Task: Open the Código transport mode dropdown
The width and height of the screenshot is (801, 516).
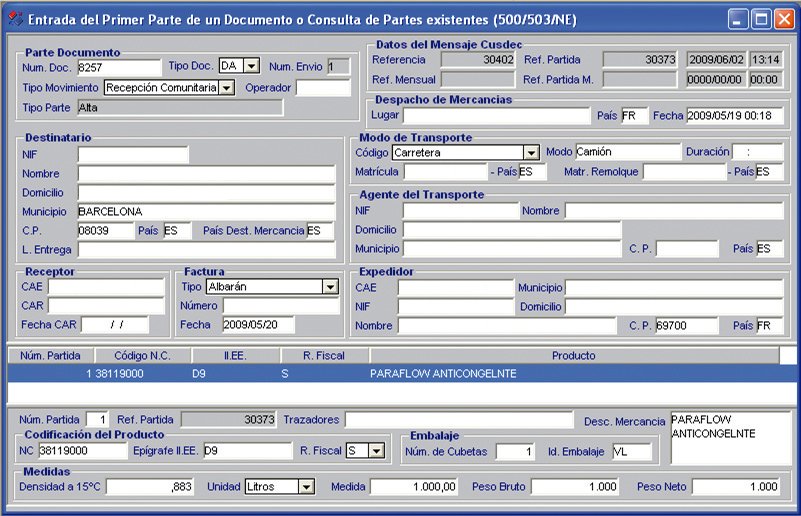Action: coord(531,153)
